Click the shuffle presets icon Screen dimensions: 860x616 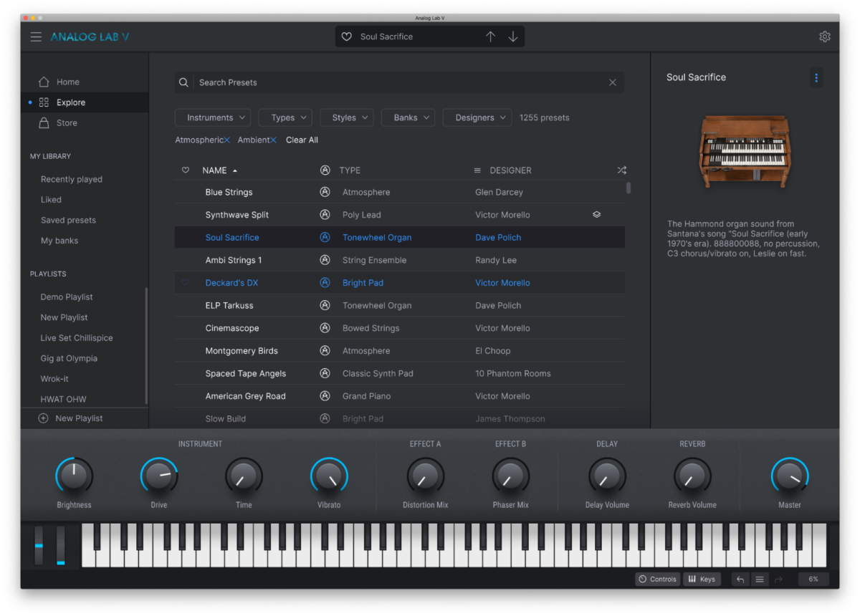coord(621,170)
